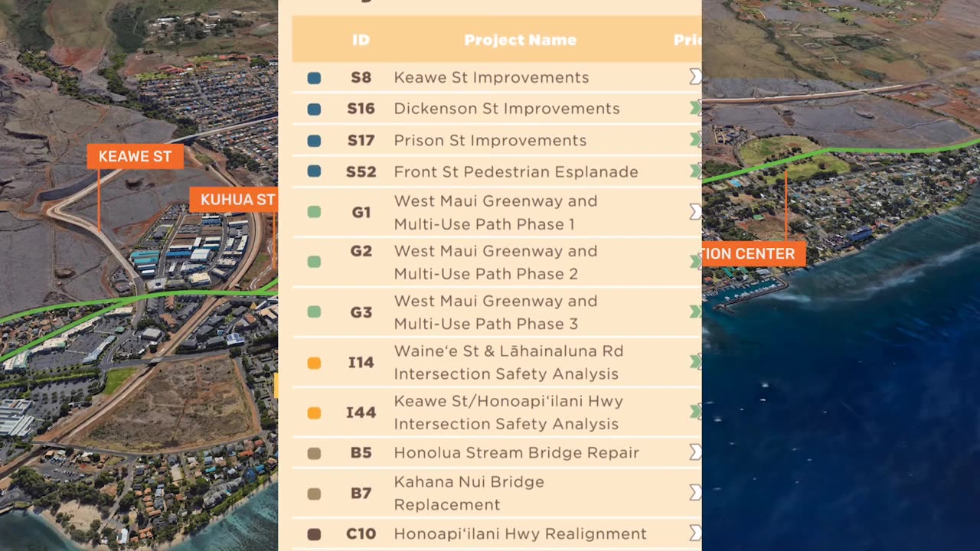Click Waine'e St & Lāhainaluna Rd Intersection Safety Analysis
The height and width of the screenshot is (551, 980).
click(508, 363)
